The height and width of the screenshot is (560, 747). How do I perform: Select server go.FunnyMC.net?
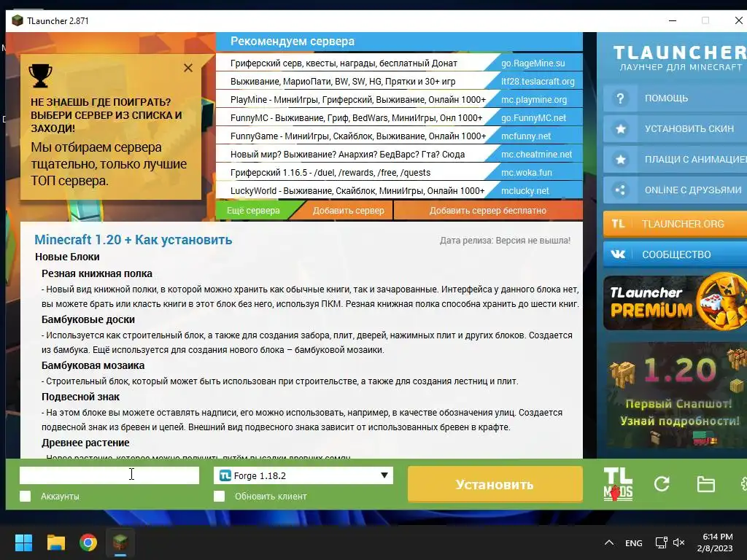click(533, 118)
